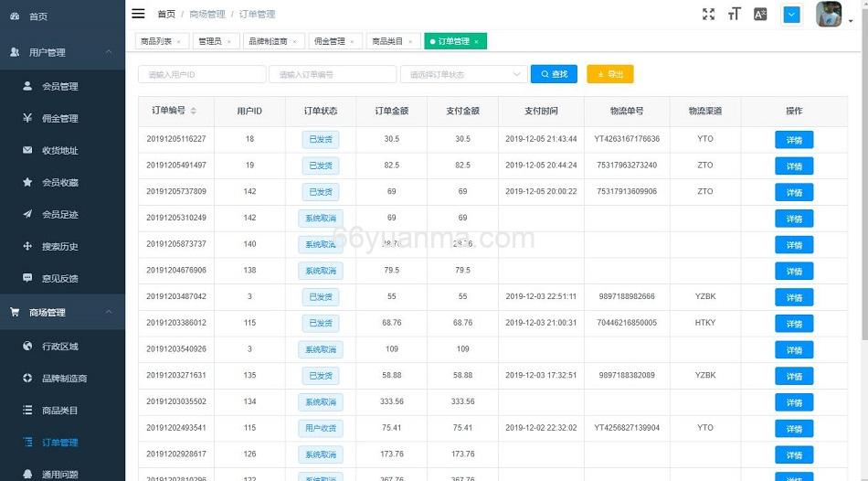Click the blue 查找 search button
The image size is (868, 481).
tap(554, 74)
